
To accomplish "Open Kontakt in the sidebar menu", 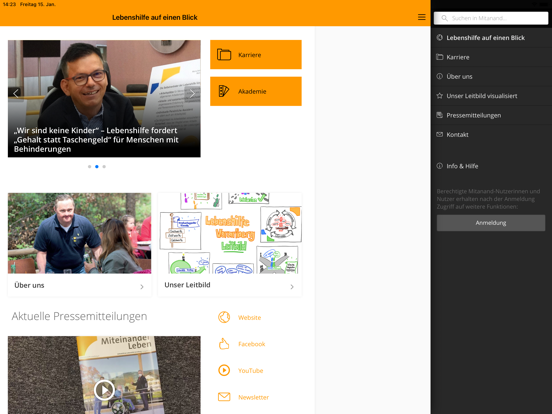I will pyautogui.click(x=491, y=134).
